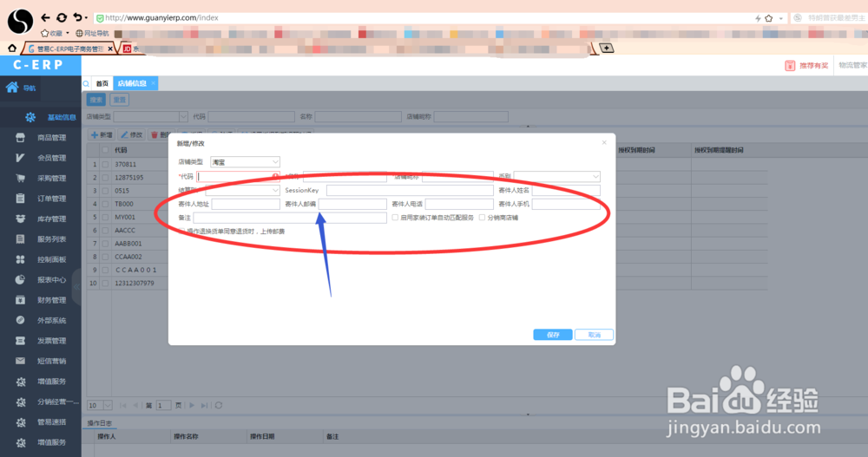Open the 报表中心 pie chart icon
The width and height of the screenshot is (868, 457).
21,279
